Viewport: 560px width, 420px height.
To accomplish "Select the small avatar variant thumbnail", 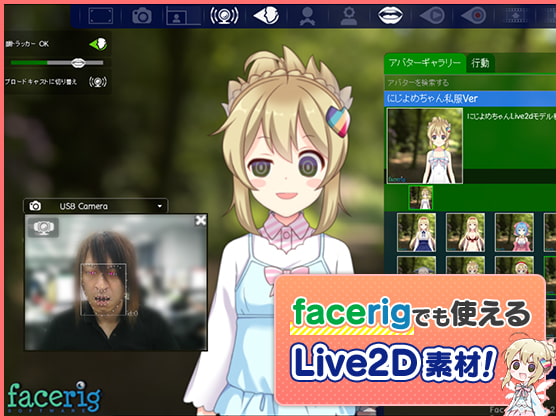I will pos(421,198).
